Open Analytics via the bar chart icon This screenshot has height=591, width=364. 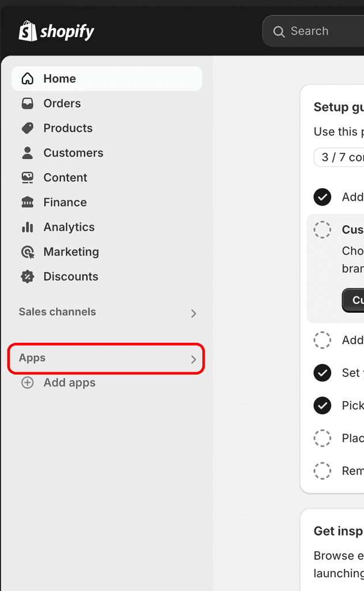tap(27, 227)
